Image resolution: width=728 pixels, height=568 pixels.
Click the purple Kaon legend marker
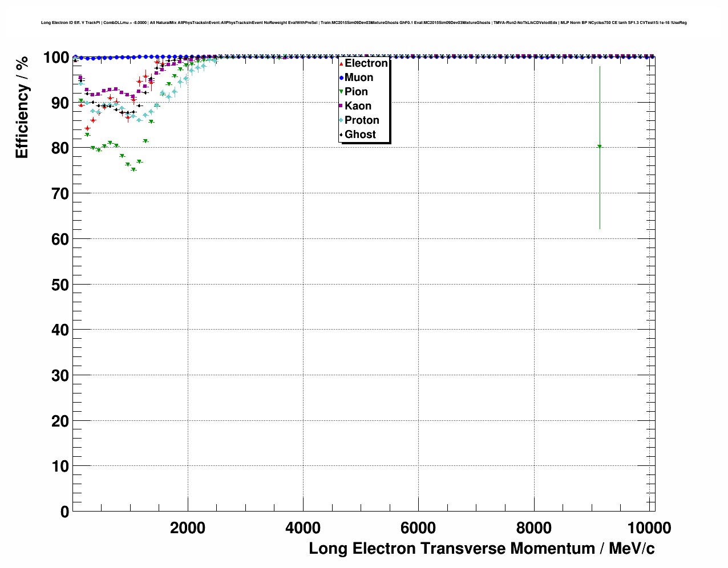[x=341, y=106]
